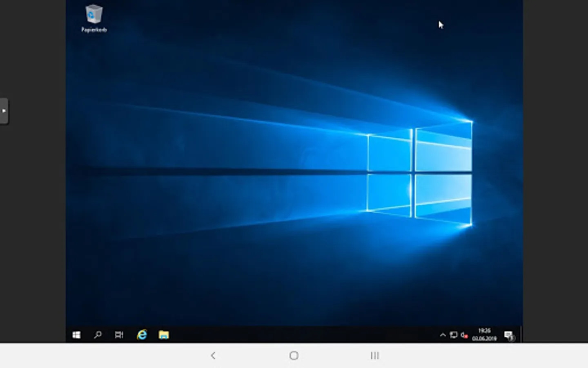The width and height of the screenshot is (588, 368).
Task: Tap the Android home navigation button
Action: click(294, 355)
